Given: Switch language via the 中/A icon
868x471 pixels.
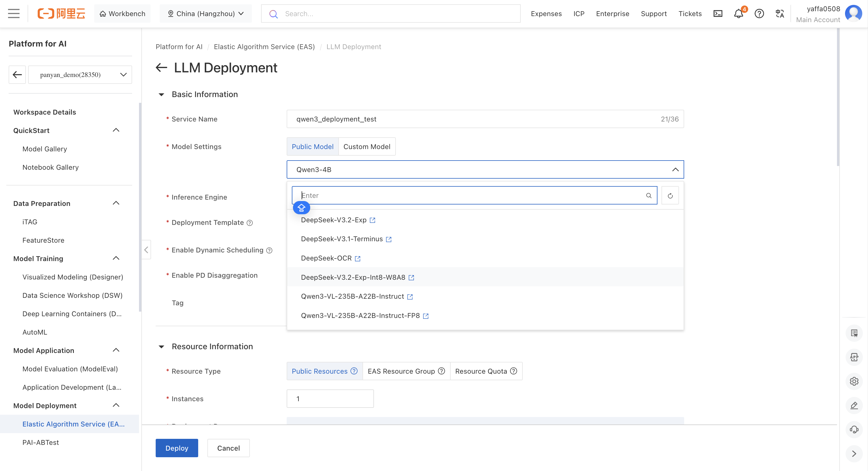Looking at the screenshot, I should click(779, 13).
